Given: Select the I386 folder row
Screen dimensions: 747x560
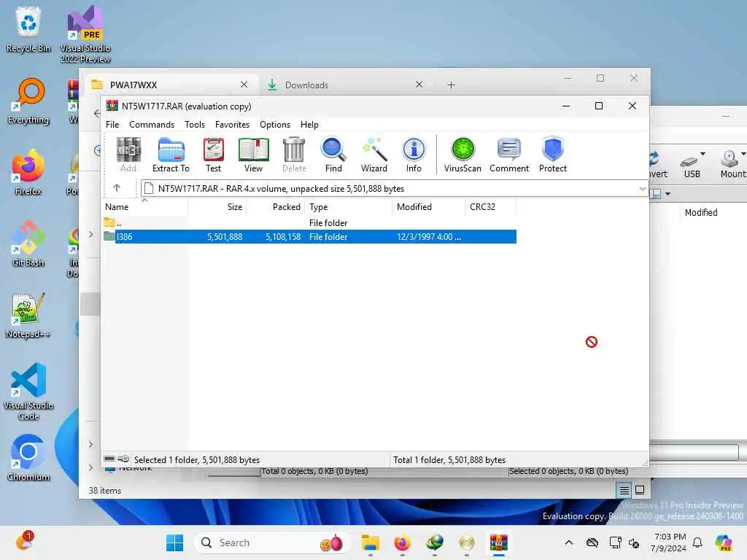Looking at the screenshot, I should (309, 237).
